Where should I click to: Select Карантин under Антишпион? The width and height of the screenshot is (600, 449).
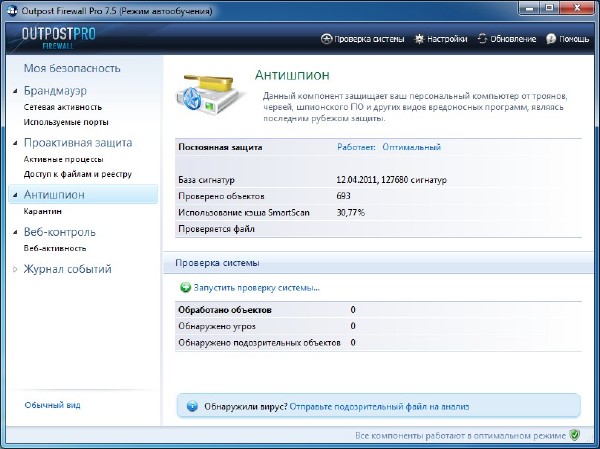[43, 212]
